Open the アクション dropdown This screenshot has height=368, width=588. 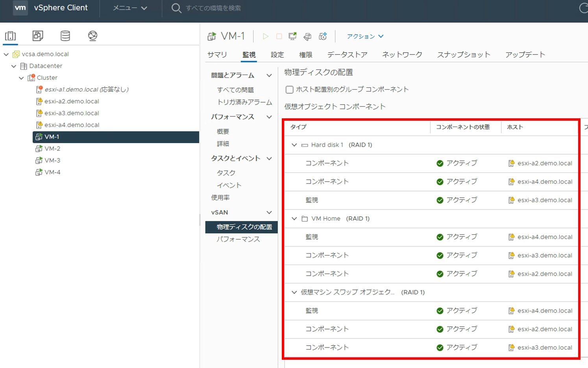click(x=365, y=36)
